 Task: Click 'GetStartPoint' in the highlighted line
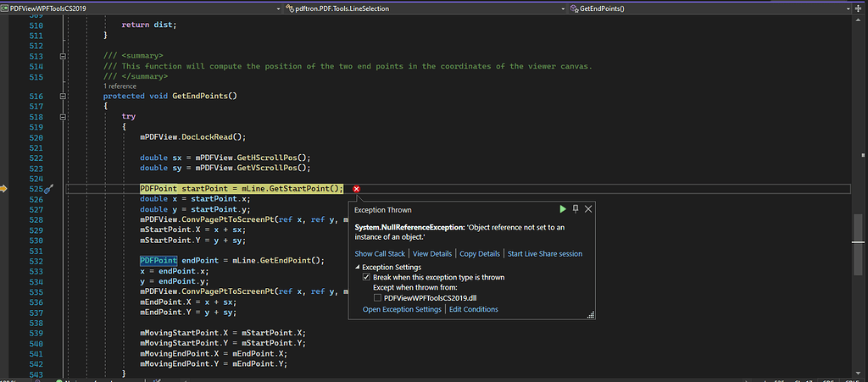[x=299, y=189]
